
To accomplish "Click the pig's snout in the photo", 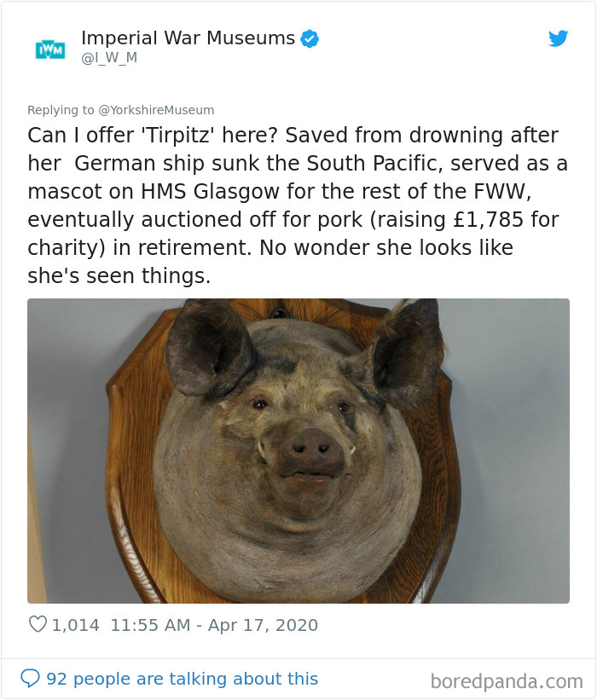I will pyautogui.click(x=311, y=452).
